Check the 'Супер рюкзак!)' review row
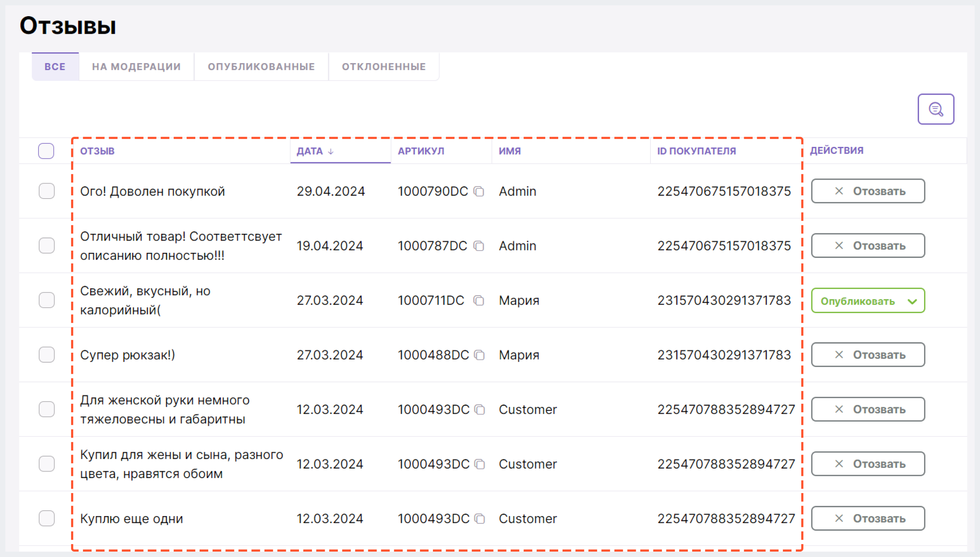Image resolution: width=980 pixels, height=557 pixels. [x=46, y=354]
